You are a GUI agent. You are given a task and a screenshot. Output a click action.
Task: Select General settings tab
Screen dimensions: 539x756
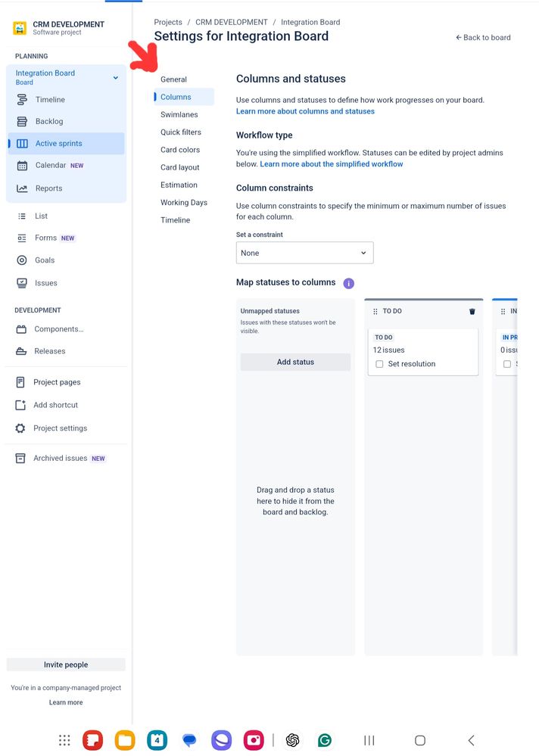173,79
